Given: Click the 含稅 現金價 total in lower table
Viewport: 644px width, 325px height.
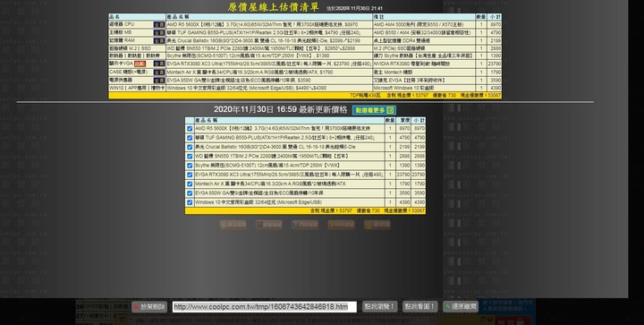Looking at the screenshot, I should (x=331, y=210).
